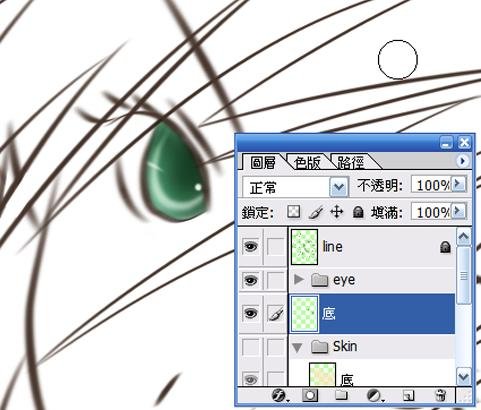Collapse the Skin layer group
This screenshot has width=481, height=410.
tap(297, 347)
